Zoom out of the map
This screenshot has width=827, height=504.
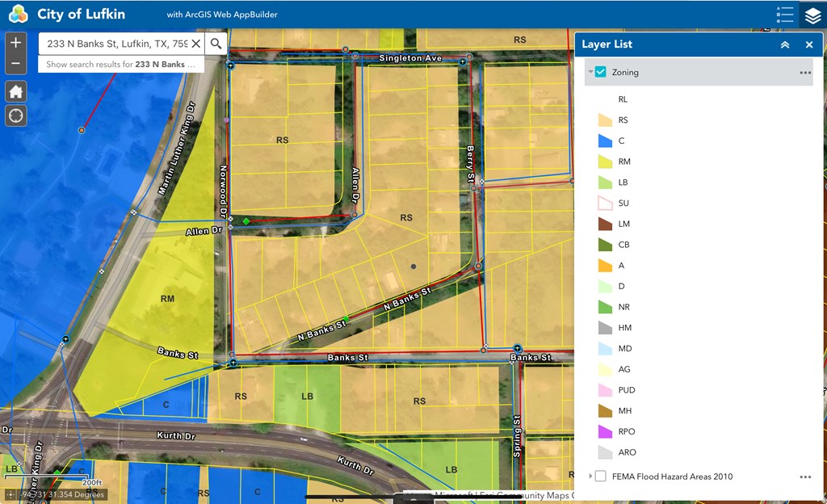[x=16, y=64]
